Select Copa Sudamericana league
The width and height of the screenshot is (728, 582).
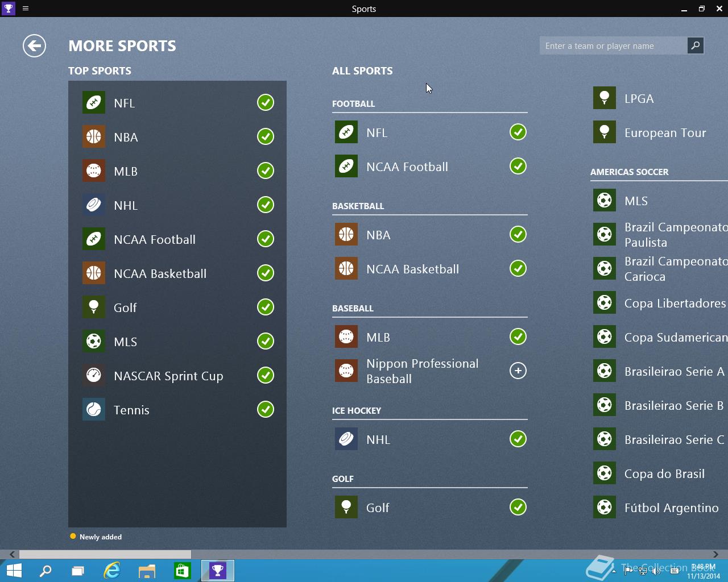pos(659,337)
